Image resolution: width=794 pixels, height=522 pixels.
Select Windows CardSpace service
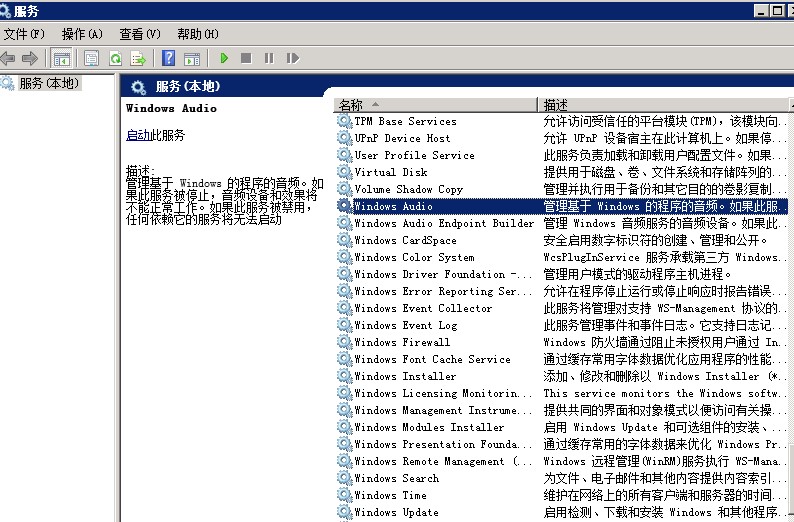[561, 240]
